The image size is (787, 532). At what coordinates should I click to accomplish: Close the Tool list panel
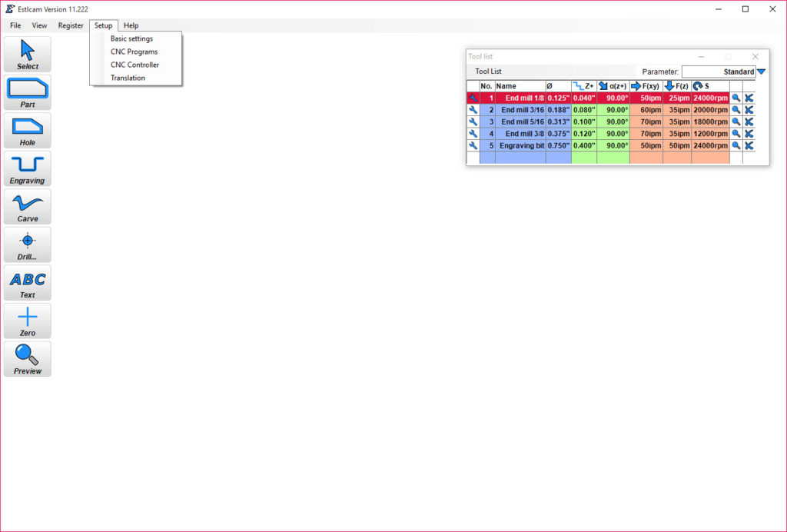coord(755,57)
